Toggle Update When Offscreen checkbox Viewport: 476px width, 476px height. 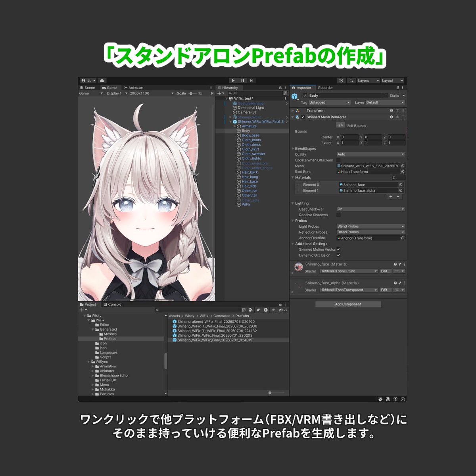click(338, 160)
